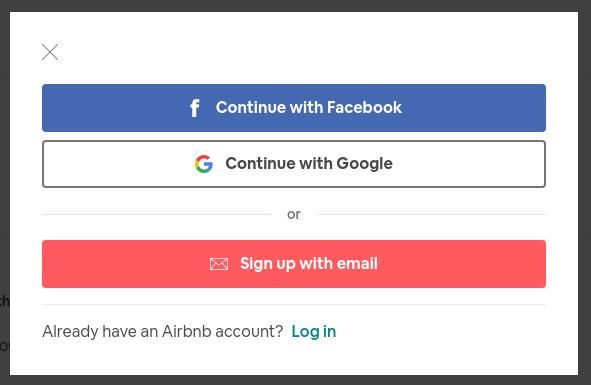
Task: Choose Continue with Facebook
Action: coord(294,108)
